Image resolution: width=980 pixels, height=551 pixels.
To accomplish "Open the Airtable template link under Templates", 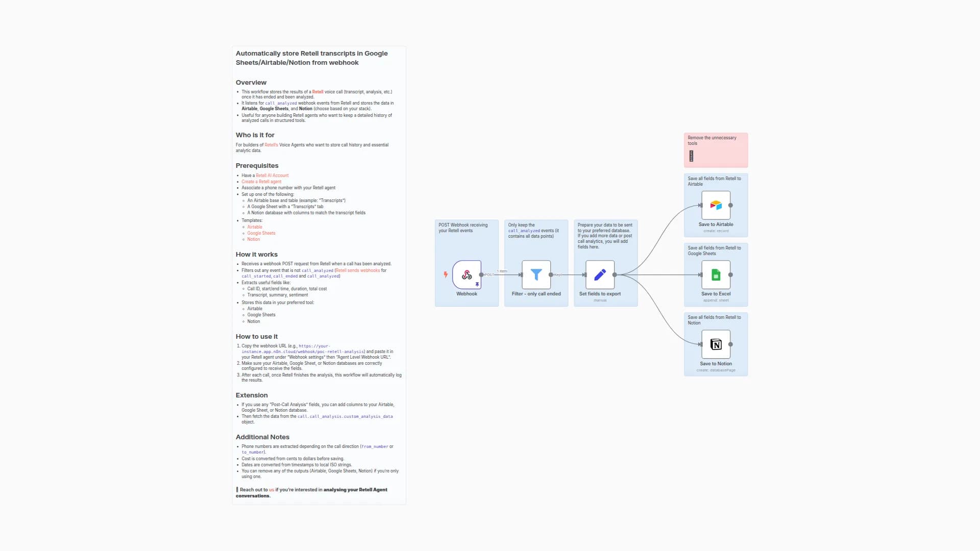I will (255, 227).
